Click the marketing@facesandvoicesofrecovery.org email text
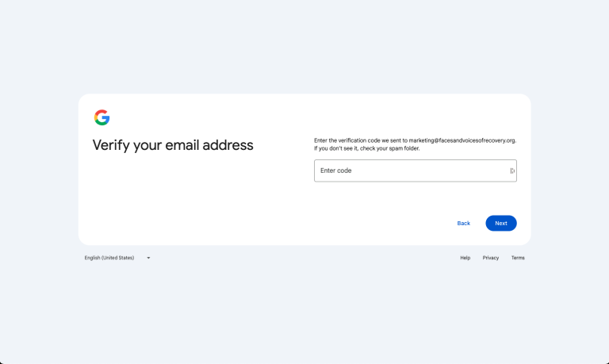This screenshot has width=609, height=364. (462, 140)
